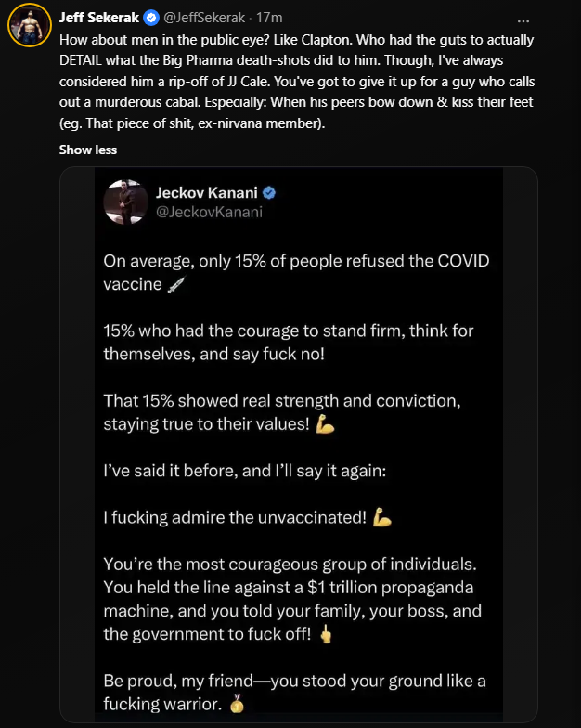The width and height of the screenshot is (581, 728).
Task: Collapse the post with Show less
Action: click(88, 149)
